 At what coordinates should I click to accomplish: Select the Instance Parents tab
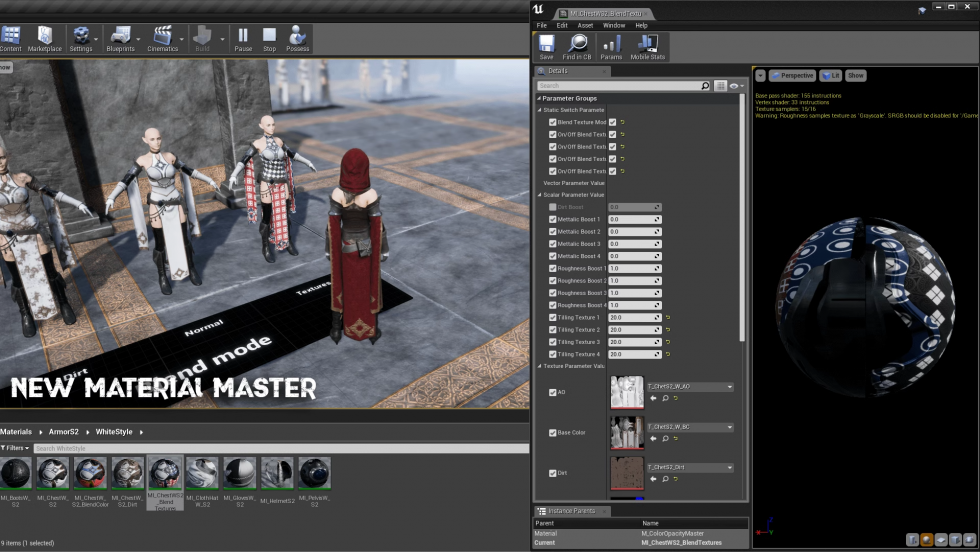(x=572, y=511)
